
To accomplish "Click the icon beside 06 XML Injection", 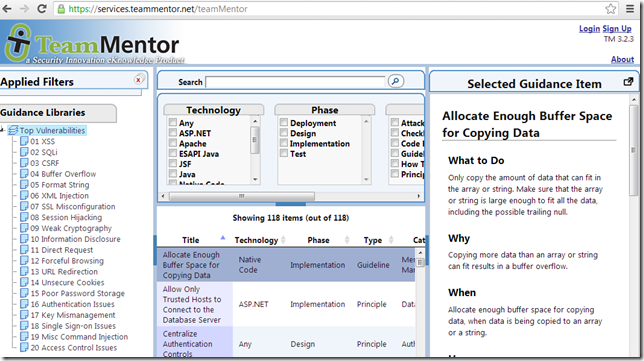I will point(24,195).
